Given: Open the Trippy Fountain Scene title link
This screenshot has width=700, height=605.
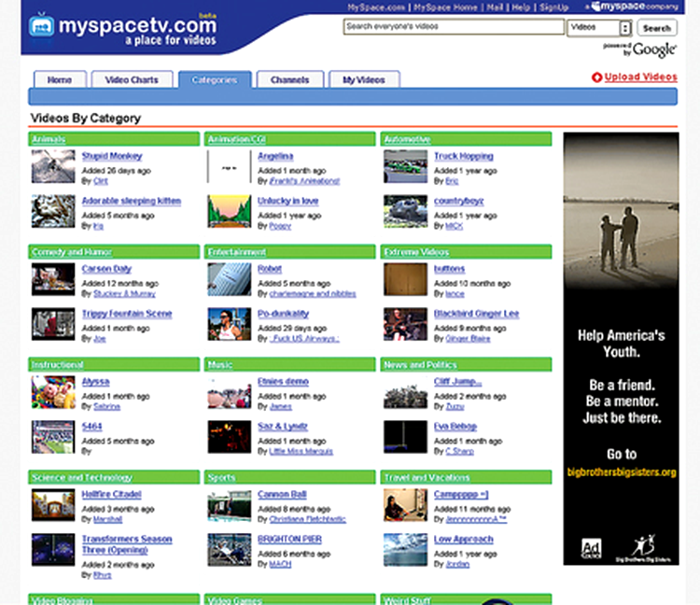Looking at the screenshot, I should (x=127, y=314).
